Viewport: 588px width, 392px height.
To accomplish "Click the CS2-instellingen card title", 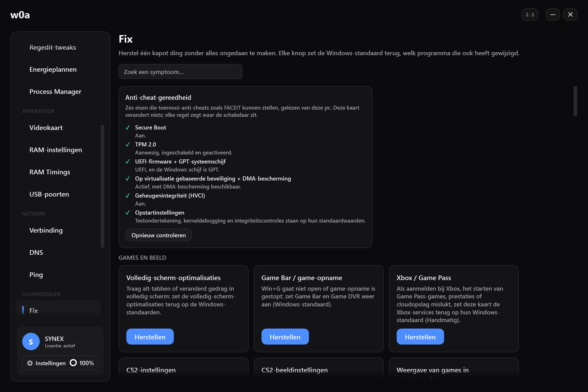I will tap(151, 370).
